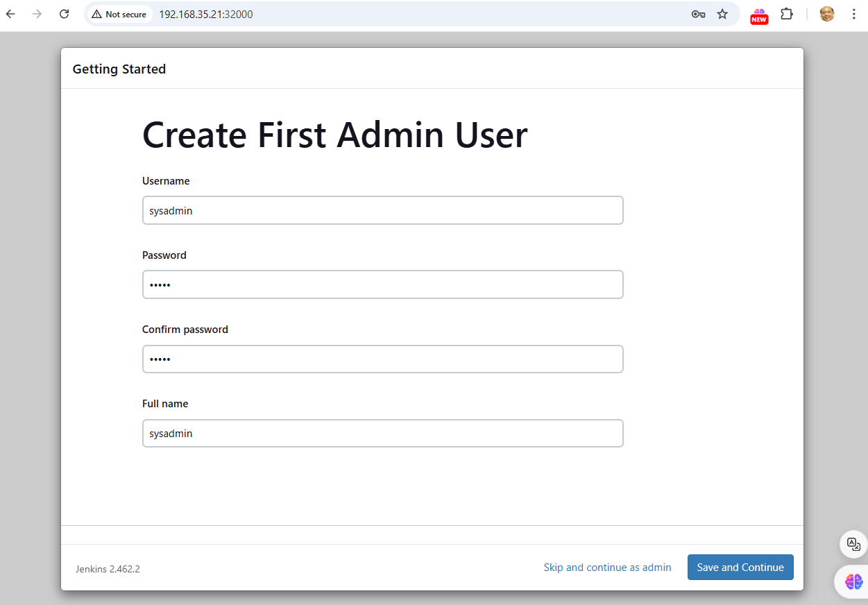Open the NEW gift extension icon
The height and width of the screenshot is (605, 868).
click(x=759, y=16)
